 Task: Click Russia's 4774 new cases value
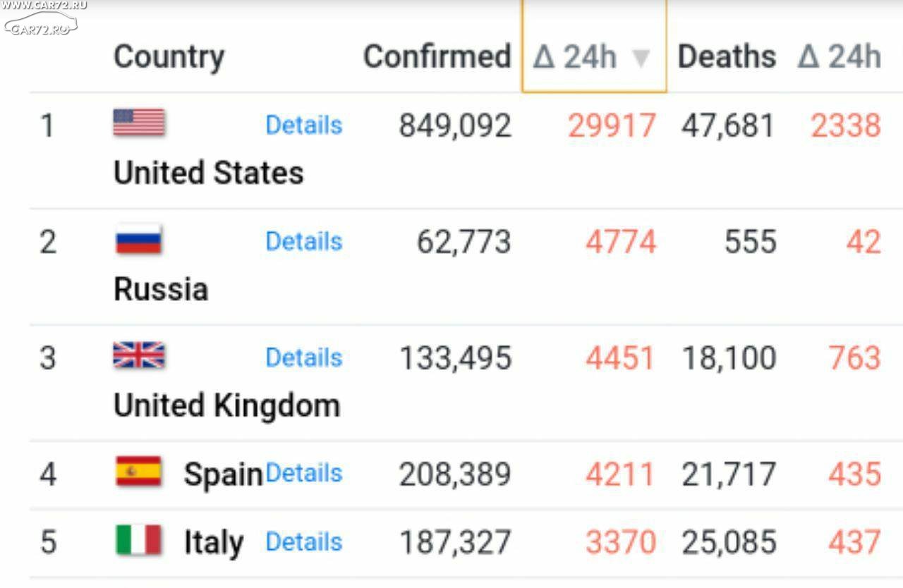pyautogui.click(x=621, y=242)
